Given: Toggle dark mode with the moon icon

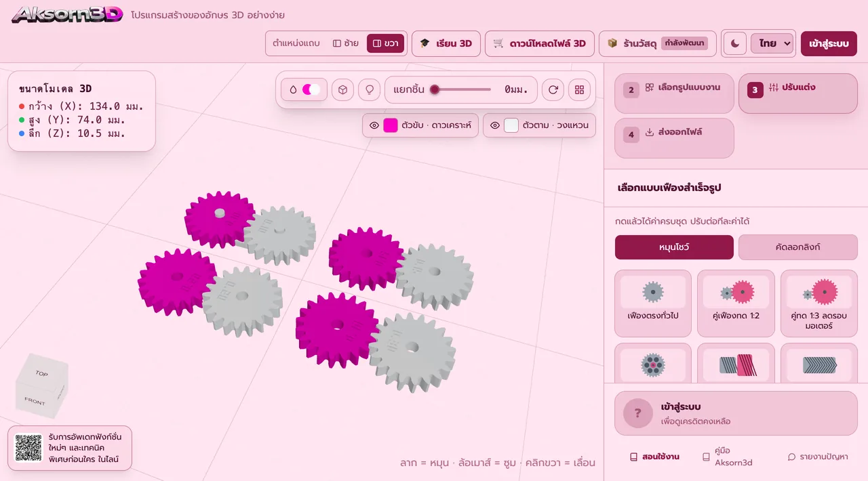Looking at the screenshot, I should 735,43.
